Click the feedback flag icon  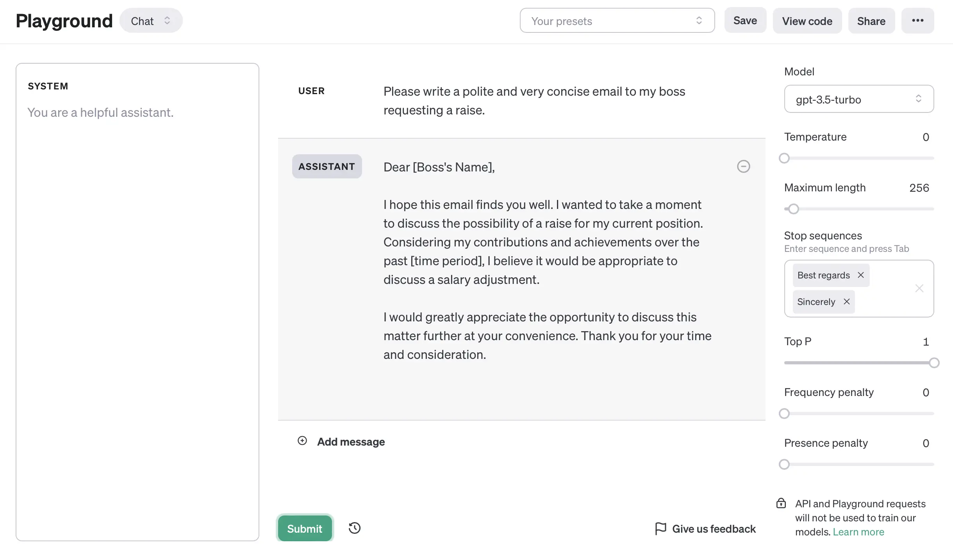click(x=660, y=528)
